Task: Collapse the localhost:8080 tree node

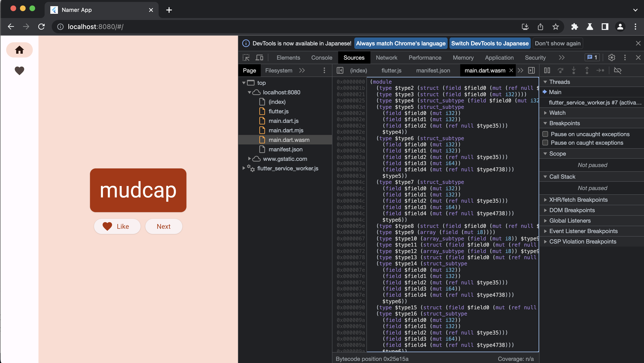Action: pos(249,92)
